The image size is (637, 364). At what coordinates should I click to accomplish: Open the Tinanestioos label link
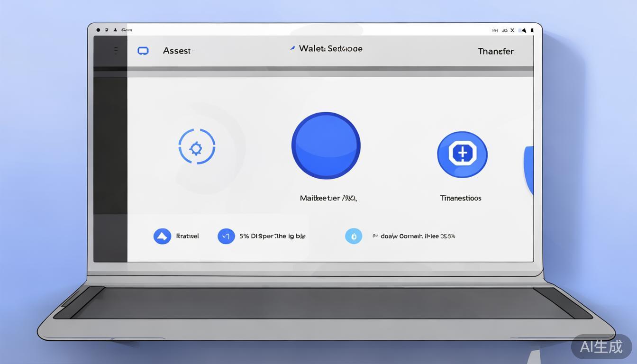point(460,198)
